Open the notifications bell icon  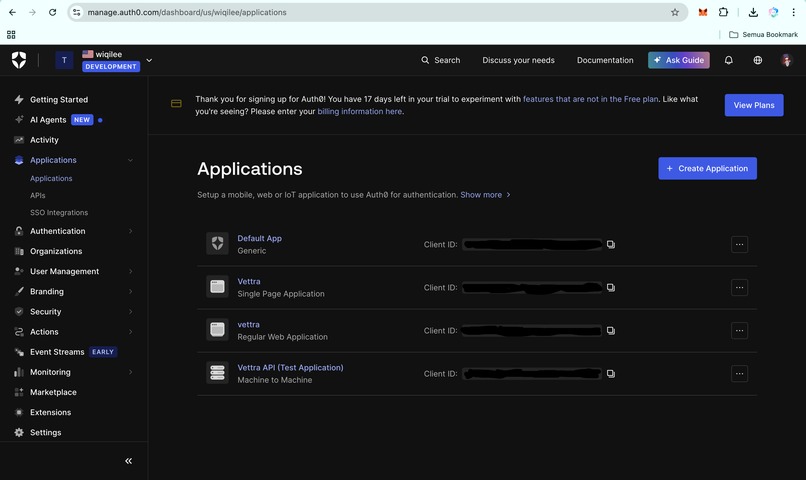tap(728, 60)
